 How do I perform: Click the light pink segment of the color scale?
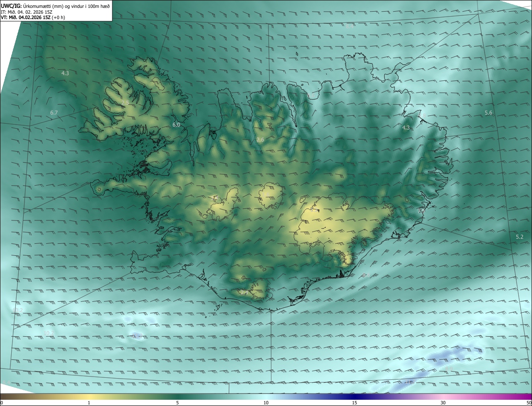pos(443,396)
